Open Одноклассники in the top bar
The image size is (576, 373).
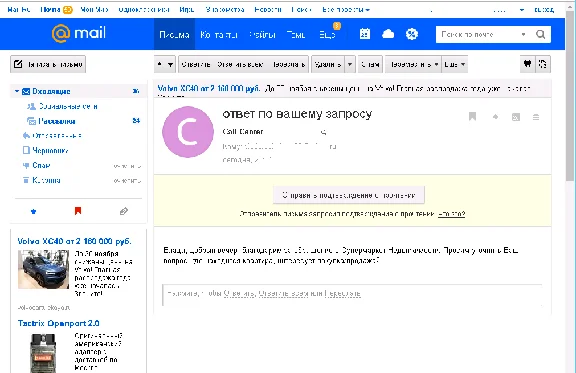coord(144,10)
